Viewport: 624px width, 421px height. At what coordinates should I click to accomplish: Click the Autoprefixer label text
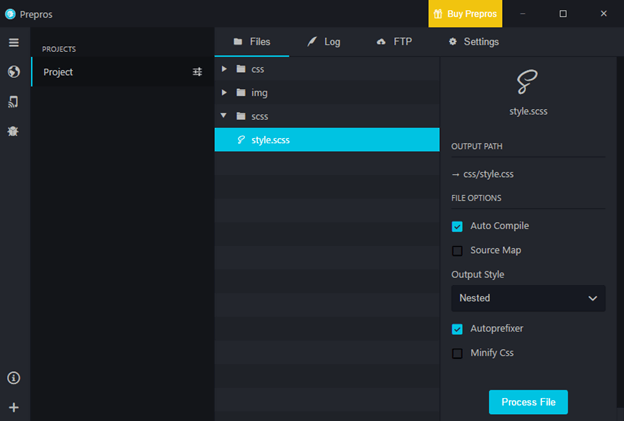click(x=497, y=328)
